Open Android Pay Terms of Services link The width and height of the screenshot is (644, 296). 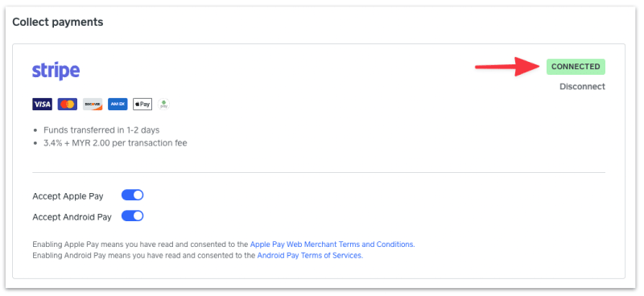(310, 255)
